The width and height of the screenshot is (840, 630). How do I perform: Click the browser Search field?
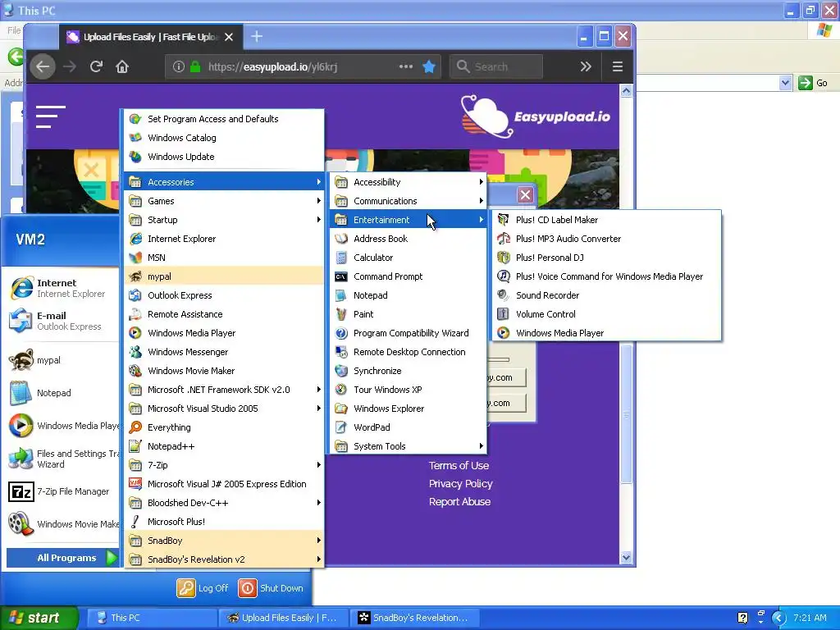click(x=496, y=66)
